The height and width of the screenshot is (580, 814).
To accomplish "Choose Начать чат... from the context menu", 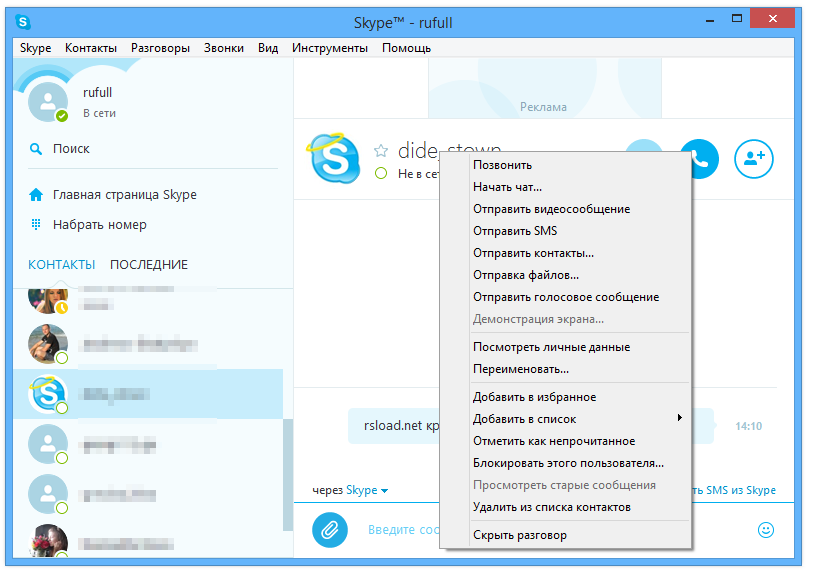I will point(566,187).
